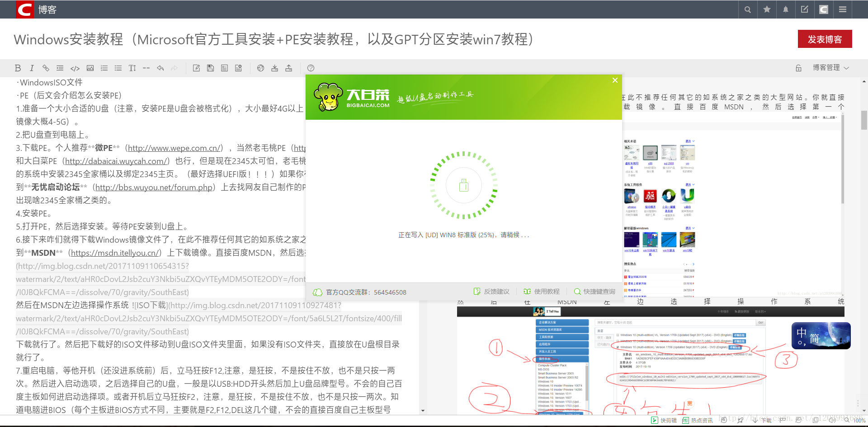Open 快捷键查询 in the Dabaicai dialog
Image resolution: width=868 pixels, height=427 pixels.
pyautogui.click(x=594, y=292)
